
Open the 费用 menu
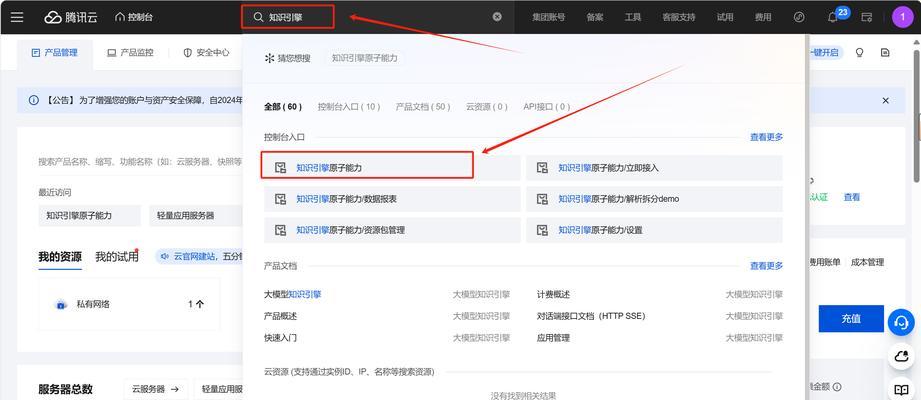(x=763, y=17)
